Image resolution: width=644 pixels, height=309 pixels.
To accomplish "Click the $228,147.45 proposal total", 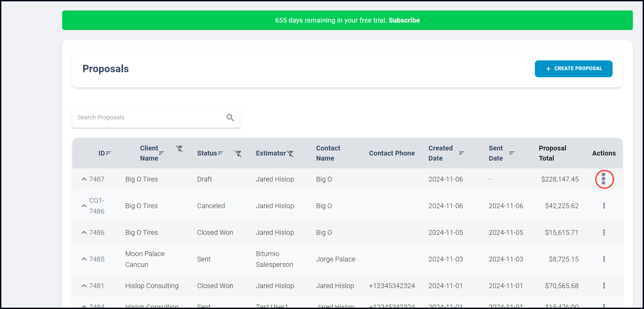I will 560,179.
